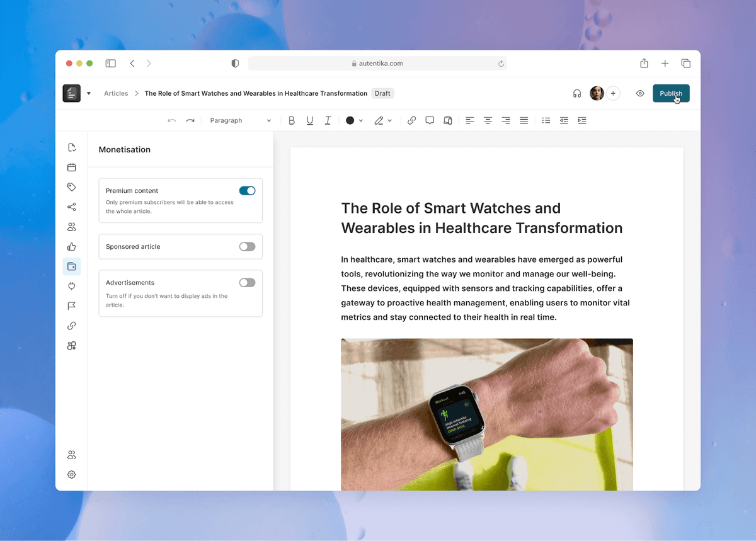Click the privacy shield icon
This screenshot has width=756, height=541.
(236, 64)
